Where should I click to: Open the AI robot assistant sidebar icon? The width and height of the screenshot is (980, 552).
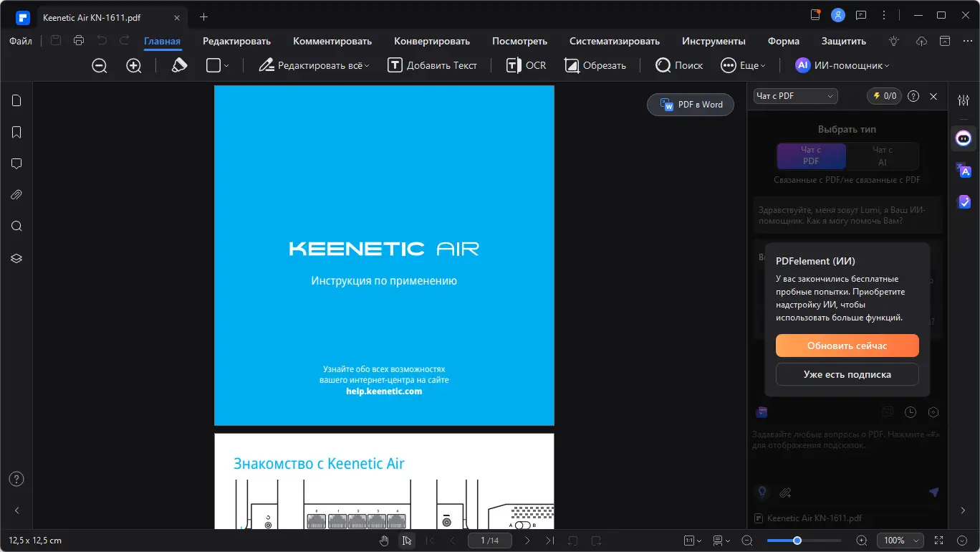point(964,138)
